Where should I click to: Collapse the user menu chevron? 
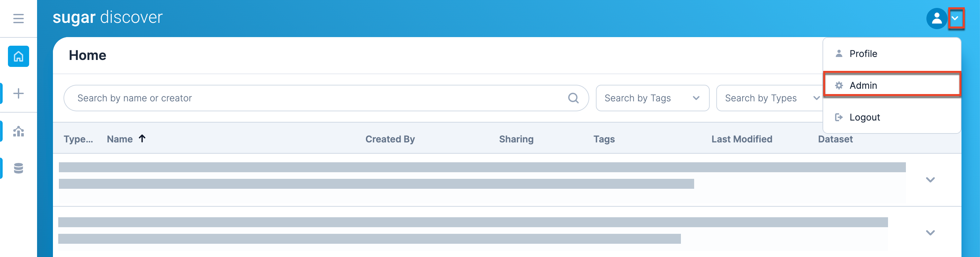click(955, 18)
